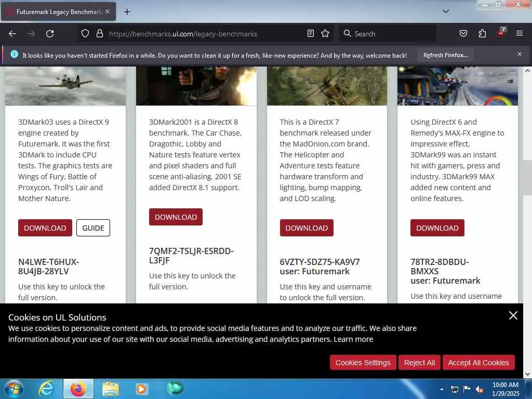Open the Action Center flag icon

(467, 389)
